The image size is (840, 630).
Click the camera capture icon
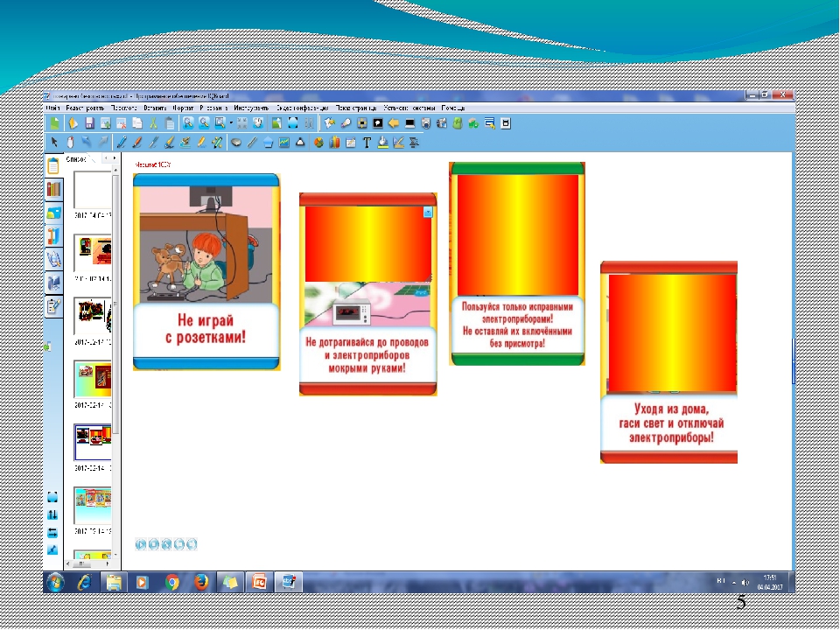click(x=426, y=123)
